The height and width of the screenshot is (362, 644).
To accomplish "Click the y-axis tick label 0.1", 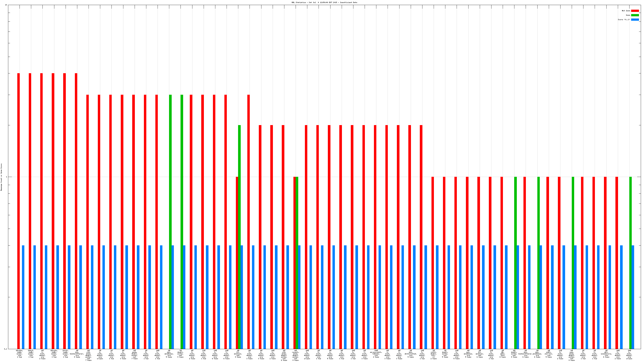I will [6, 349].
